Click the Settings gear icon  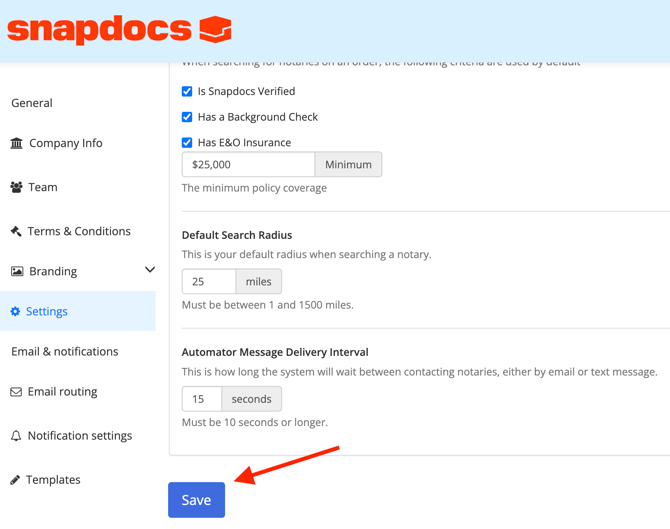tap(15, 312)
